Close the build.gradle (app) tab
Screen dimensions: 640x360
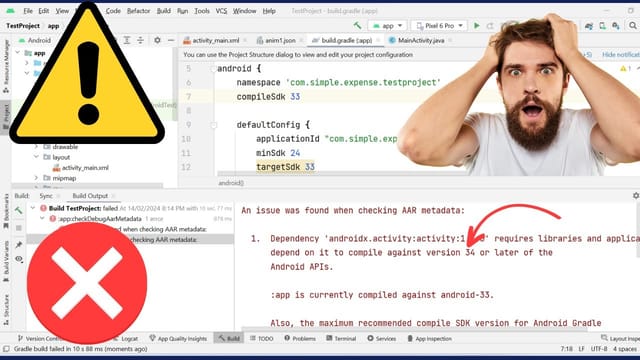click(x=378, y=40)
